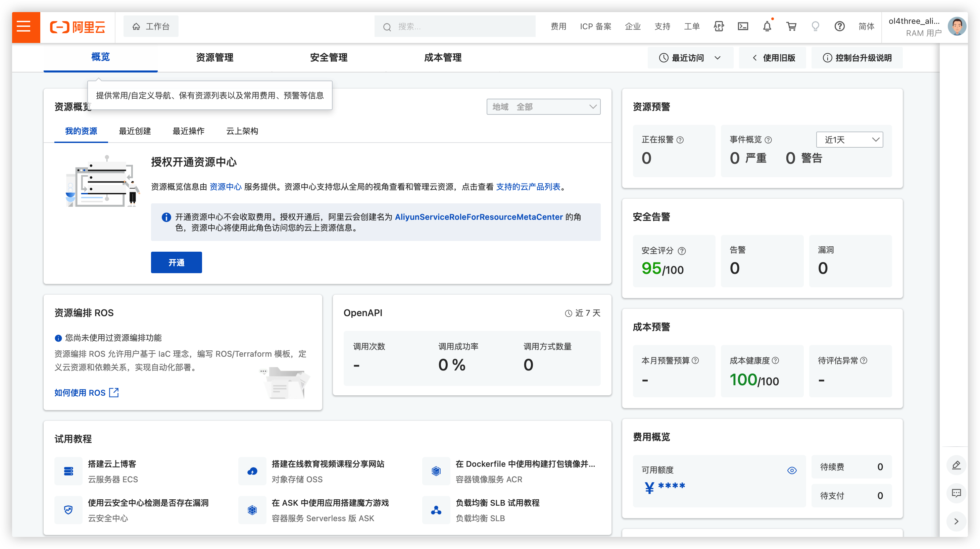
Task: Click the SLB load balancer tutorial icon
Action: click(436, 510)
